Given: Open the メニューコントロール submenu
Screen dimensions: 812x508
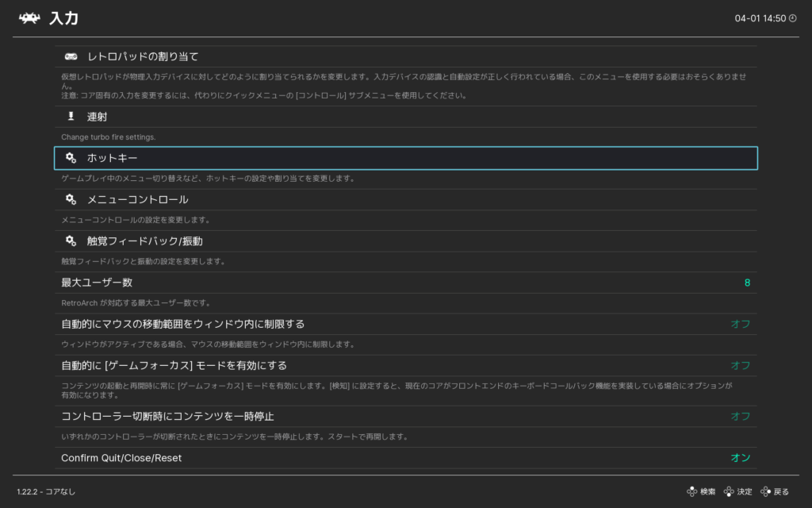Looking at the screenshot, I should pyautogui.click(x=137, y=199).
